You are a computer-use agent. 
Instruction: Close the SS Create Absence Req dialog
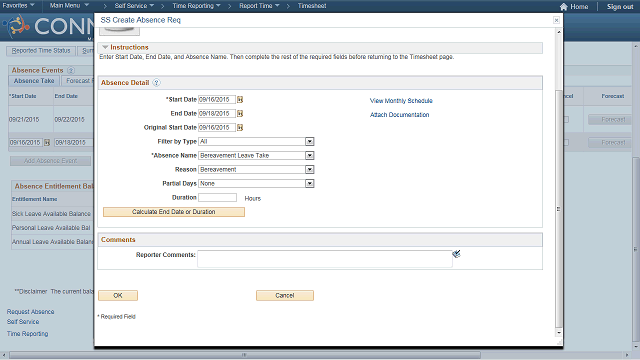[x=556, y=20]
